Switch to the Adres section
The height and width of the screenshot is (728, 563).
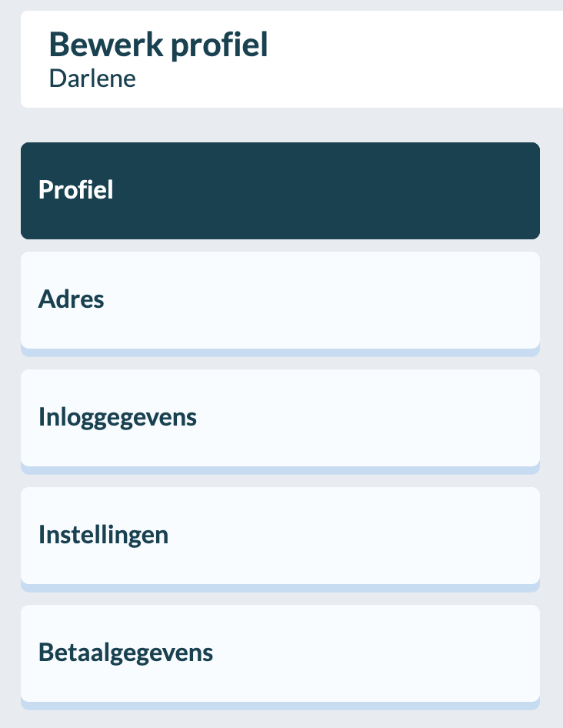[280, 300]
